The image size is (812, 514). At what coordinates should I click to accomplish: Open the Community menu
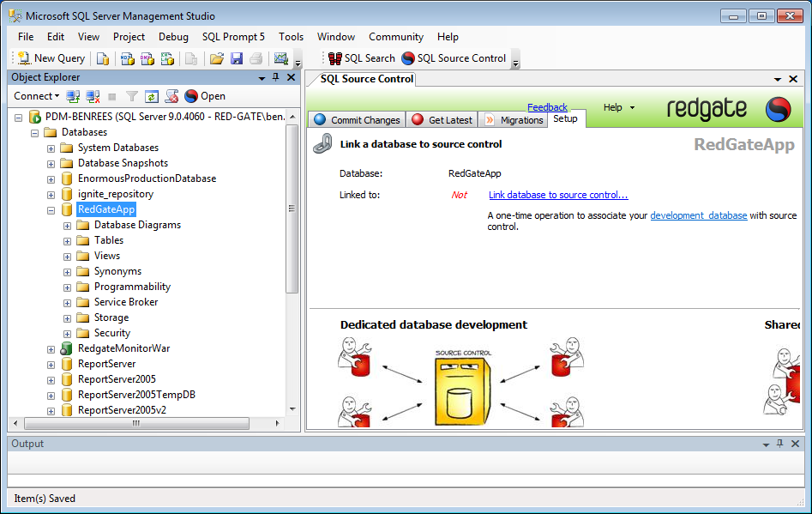point(395,37)
